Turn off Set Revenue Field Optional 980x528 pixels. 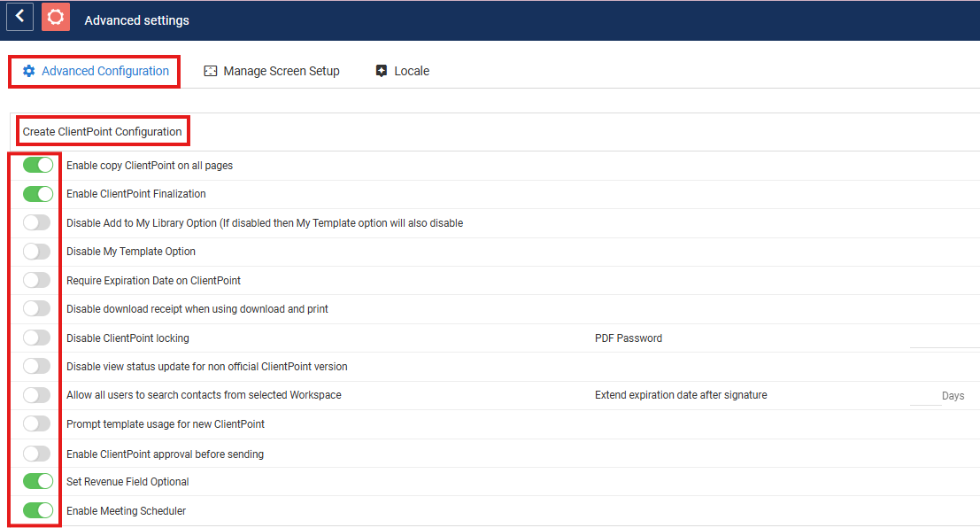(37, 481)
